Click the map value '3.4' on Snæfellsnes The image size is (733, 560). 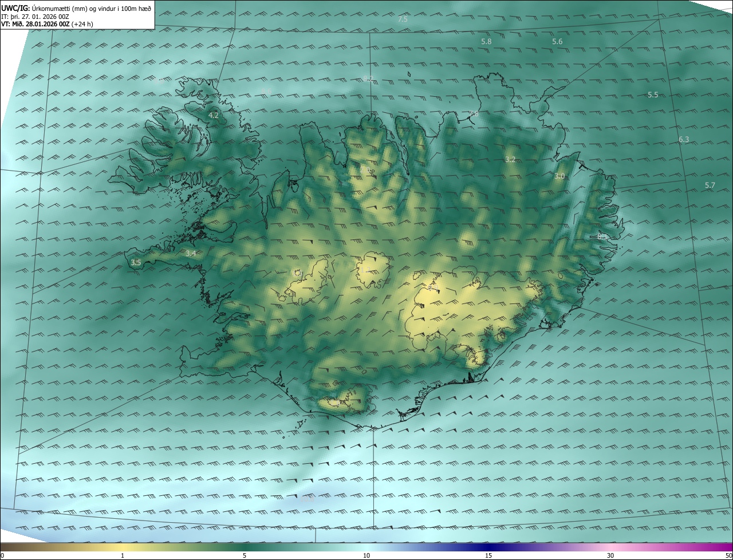point(191,253)
